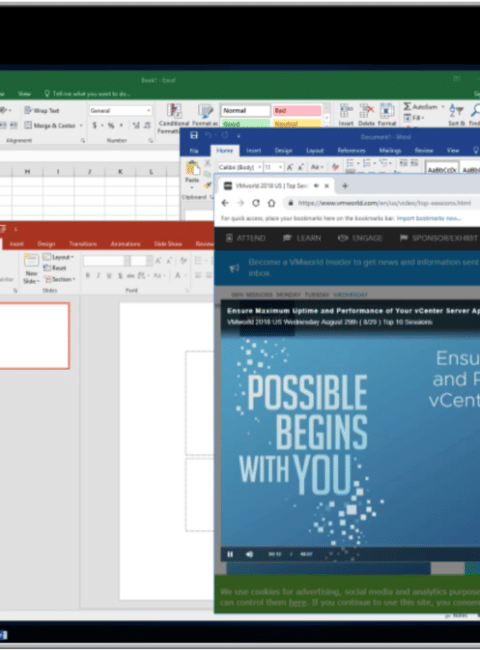Click the browser Back arrow
This screenshot has width=480, height=650.
coord(225,203)
